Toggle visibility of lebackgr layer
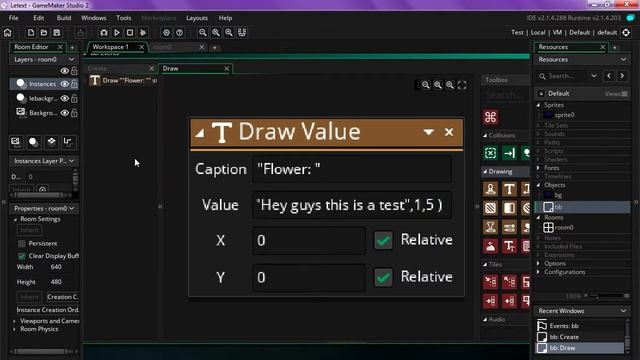640x360 pixels. 64,98
